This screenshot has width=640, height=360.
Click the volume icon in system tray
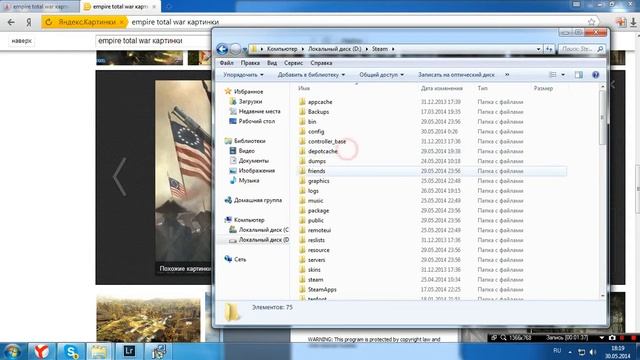point(593,351)
